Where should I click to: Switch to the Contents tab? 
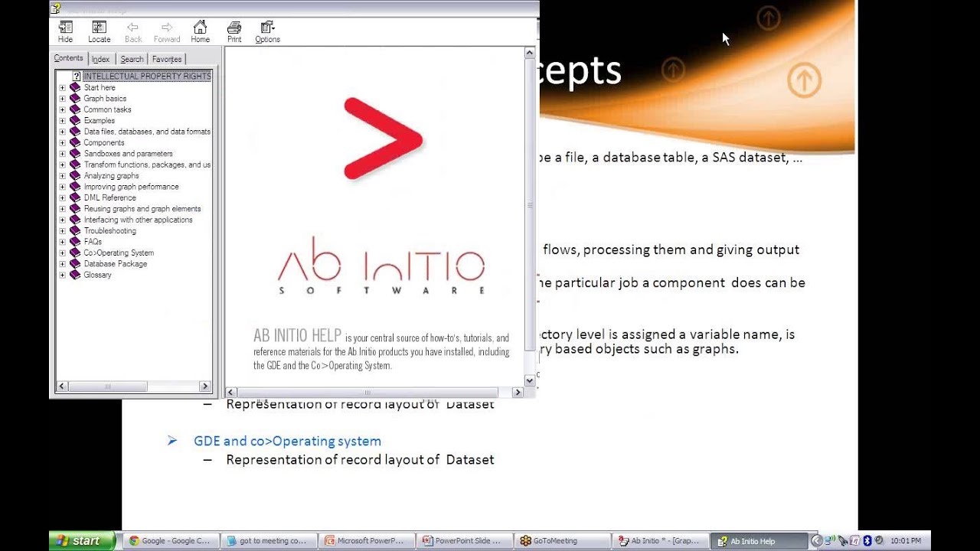click(x=68, y=58)
